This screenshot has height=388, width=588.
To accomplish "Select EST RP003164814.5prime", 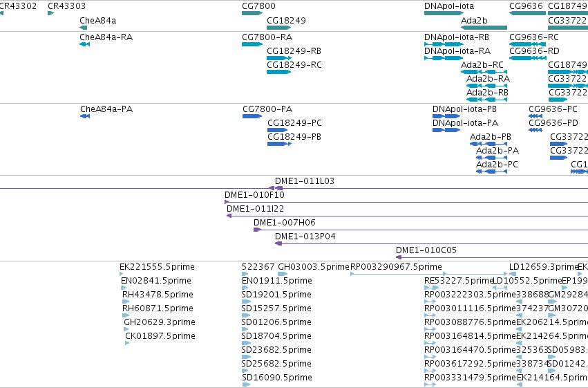I will (471, 336).
